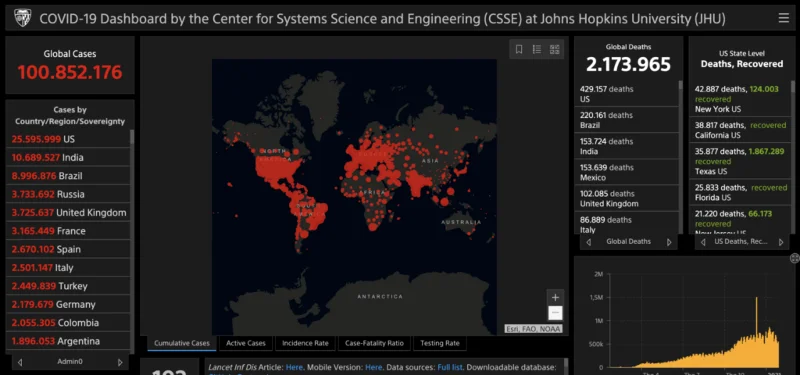
Task: Click the Global Deaths total 2.173.965
Action: tap(628, 64)
